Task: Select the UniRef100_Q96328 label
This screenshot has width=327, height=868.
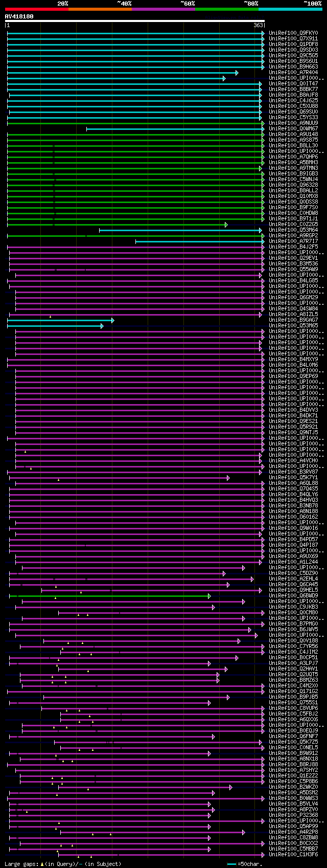Action: pos(293,185)
